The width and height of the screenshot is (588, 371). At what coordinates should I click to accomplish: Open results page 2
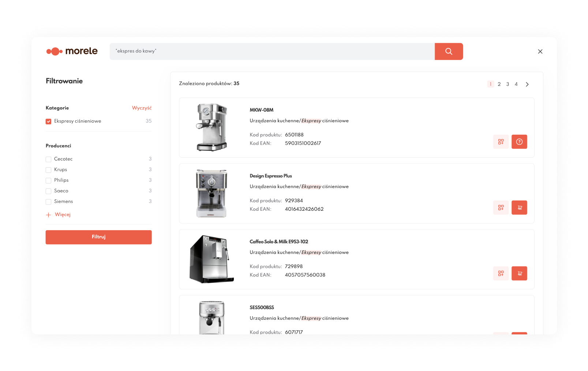(499, 84)
